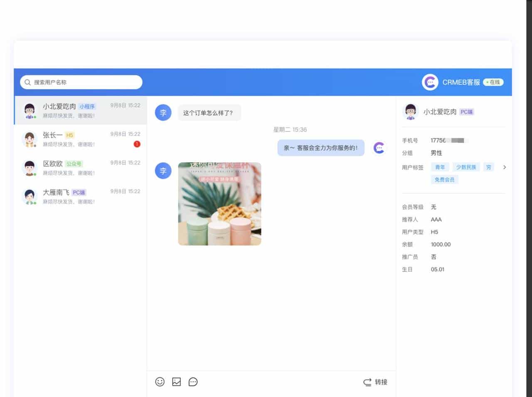Click the transfer arrow icon near 转接
This screenshot has height=397, width=532.
pyautogui.click(x=366, y=382)
